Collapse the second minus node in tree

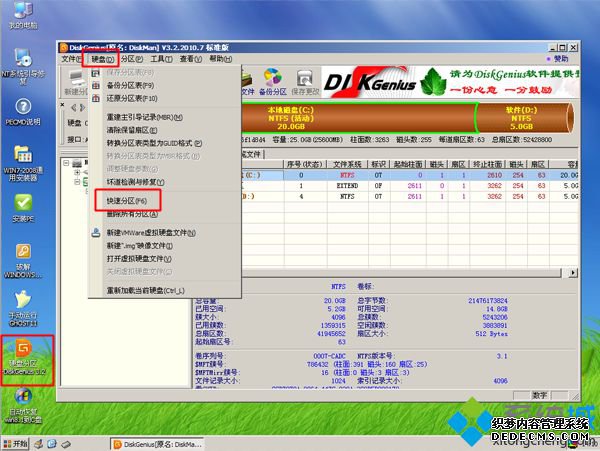pos(77,182)
